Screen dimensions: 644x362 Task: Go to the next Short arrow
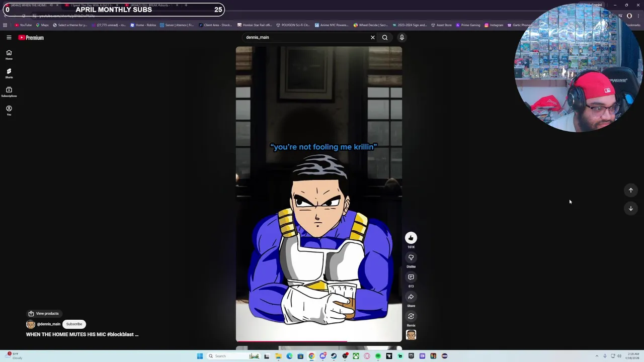630,208
